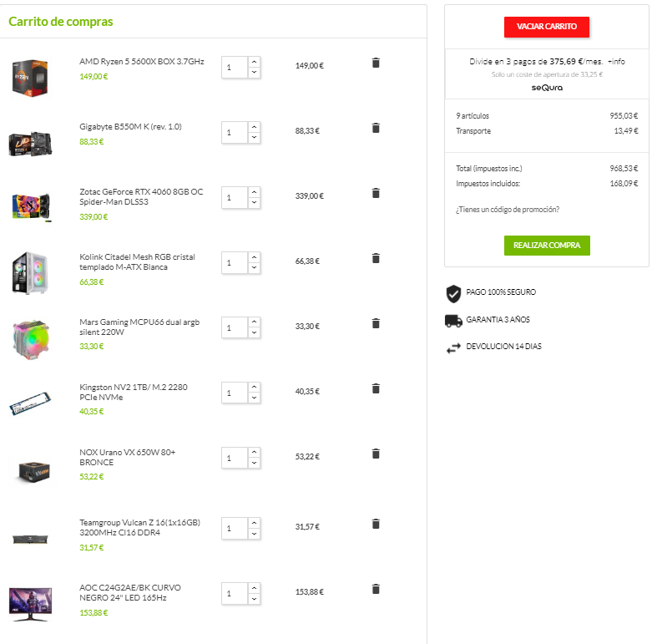Open seQura +info link
The image size is (652, 644).
point(616,62)
